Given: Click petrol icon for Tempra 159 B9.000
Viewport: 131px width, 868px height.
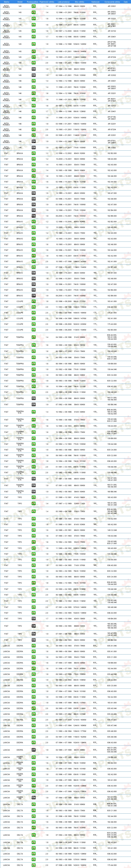Looking at the screenshot, I should point(34,364).
